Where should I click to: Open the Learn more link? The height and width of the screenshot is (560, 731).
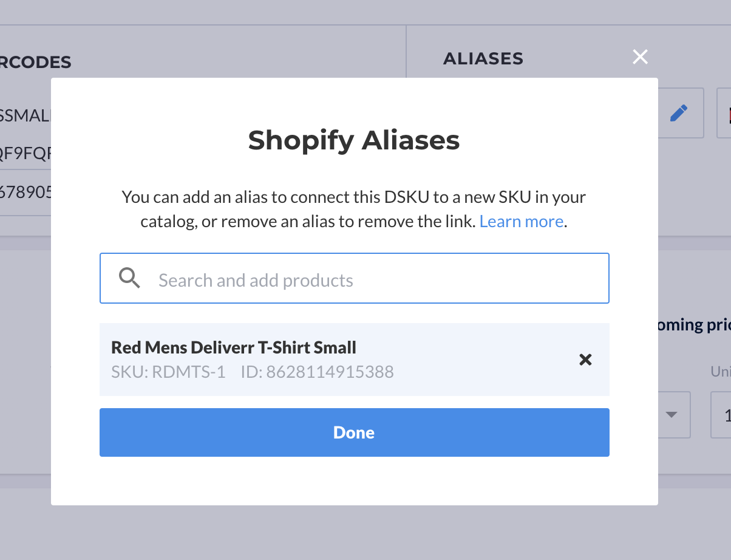pyautogui.click(x=522, y=221)
